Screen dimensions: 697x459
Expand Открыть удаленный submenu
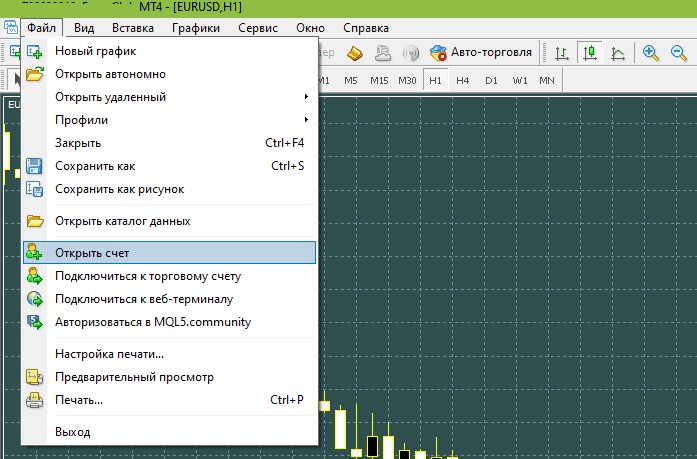(169, 97)
